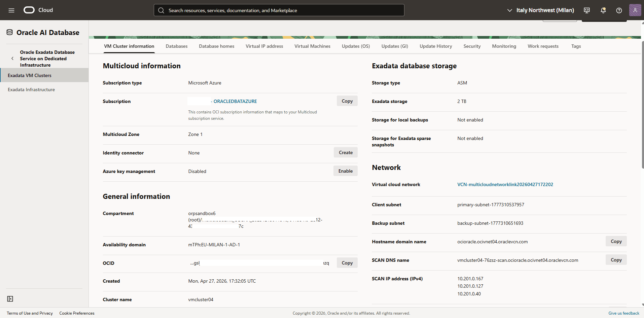Click the Microsoft Azure subscription type value

pyautogui.click(x=205, y=83)
